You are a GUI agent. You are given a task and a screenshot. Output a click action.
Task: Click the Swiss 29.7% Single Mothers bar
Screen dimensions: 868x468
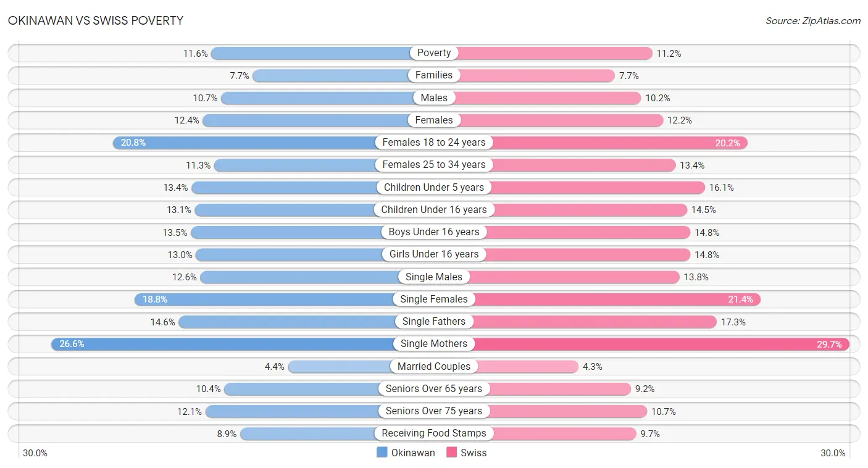[642, 344]
